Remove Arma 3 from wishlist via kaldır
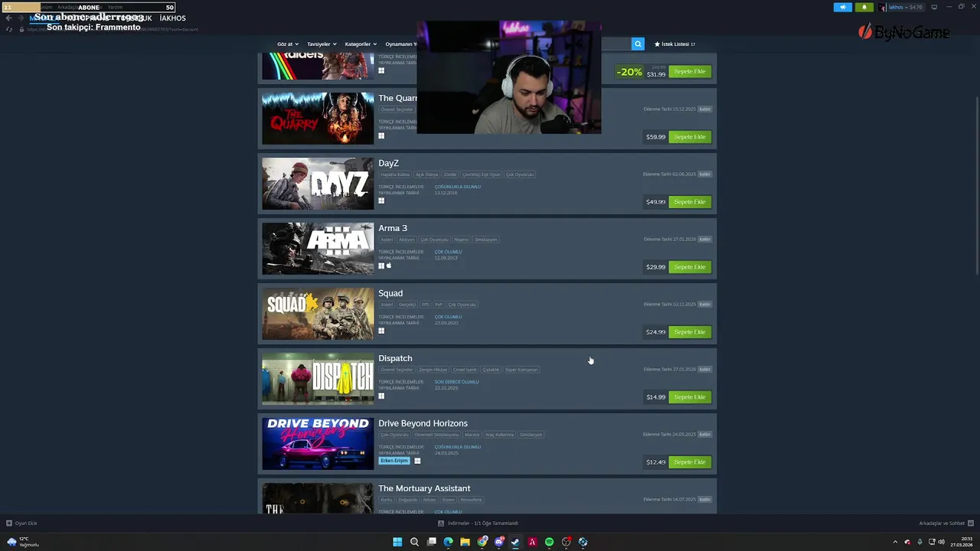Screen dimensions: 980x551 click(x=705, y=240)
